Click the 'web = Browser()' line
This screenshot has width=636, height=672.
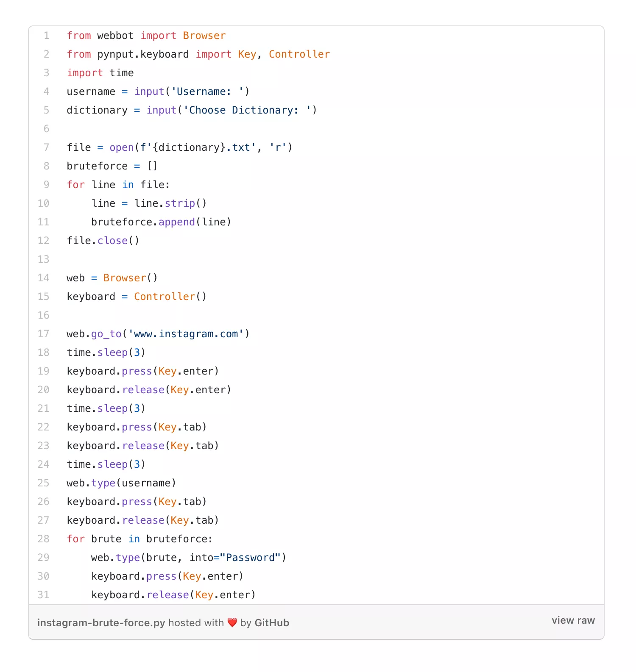pyautogui.click(x=112, y=278)
